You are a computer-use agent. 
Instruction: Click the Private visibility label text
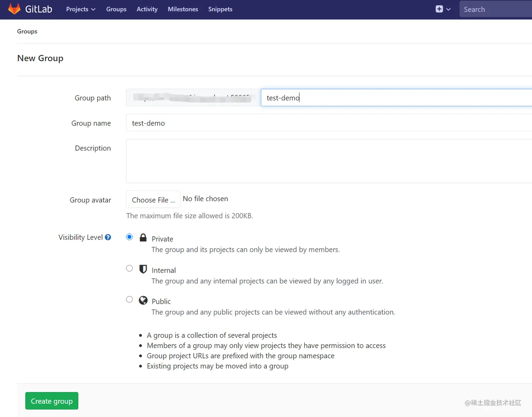[163, 239]
